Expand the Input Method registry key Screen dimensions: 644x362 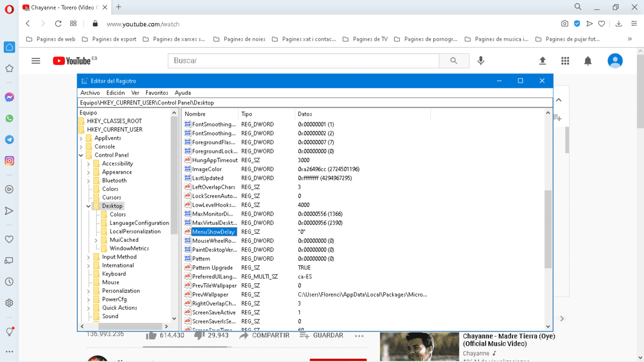pyautogui.click(x=89, y=257)
